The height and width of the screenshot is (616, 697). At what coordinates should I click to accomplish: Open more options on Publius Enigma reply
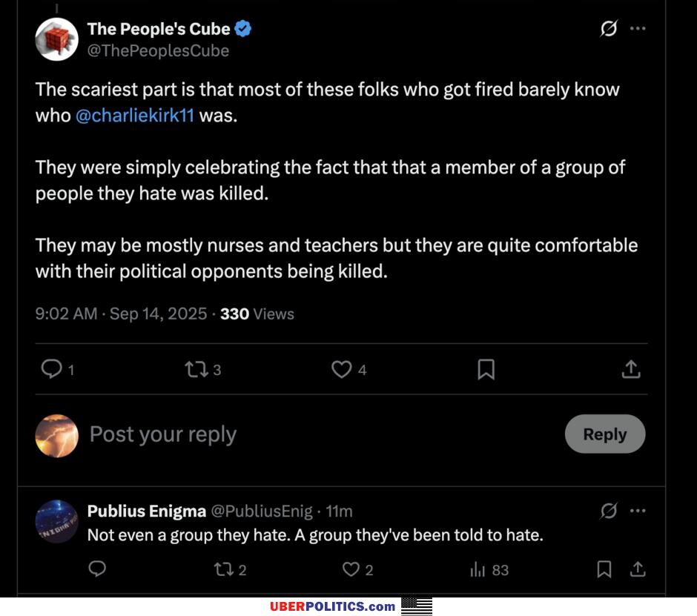point(638,511)
